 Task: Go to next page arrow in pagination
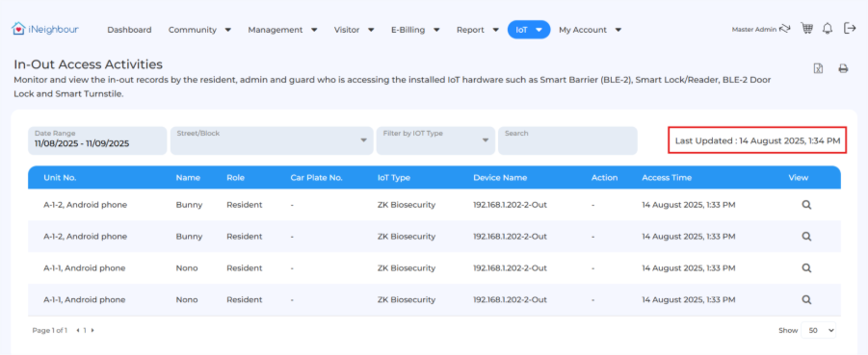tap(92, 330)
